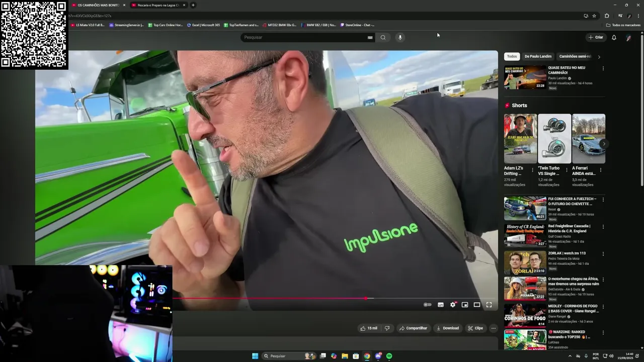The image size is (644, 362).
Task: Click the YouTube search magnifier button
Action: 383,37
